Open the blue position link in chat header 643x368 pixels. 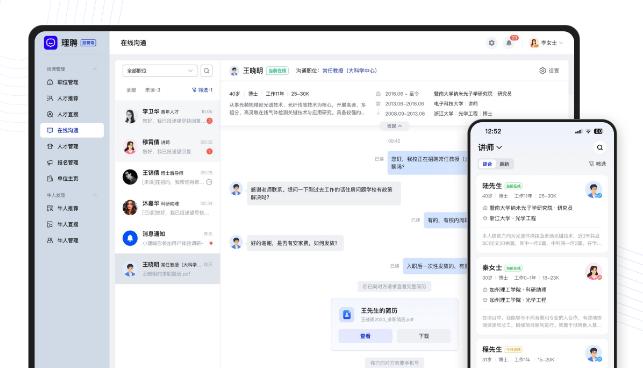coord(349,71)
